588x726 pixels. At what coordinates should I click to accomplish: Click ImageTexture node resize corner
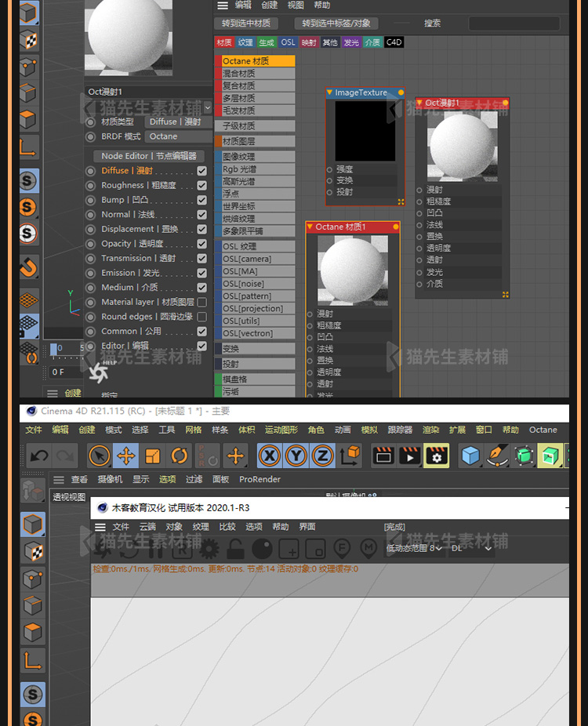coord(401,201)
